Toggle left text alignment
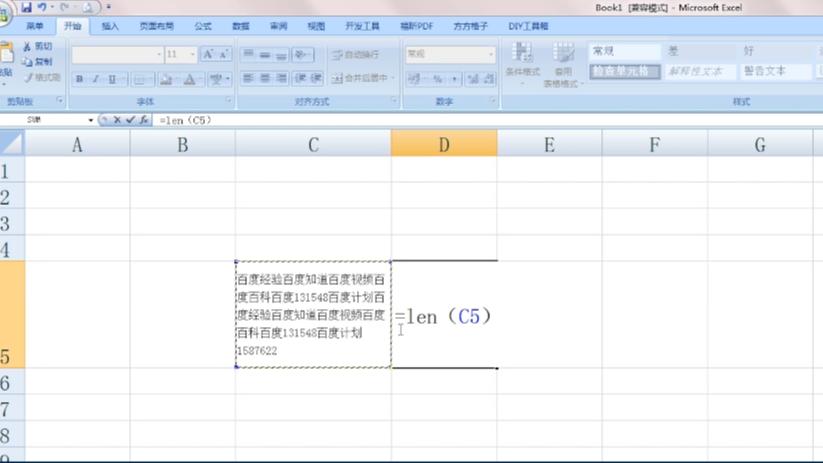This screenshot has width=823, height=463. tap(248, 78)
